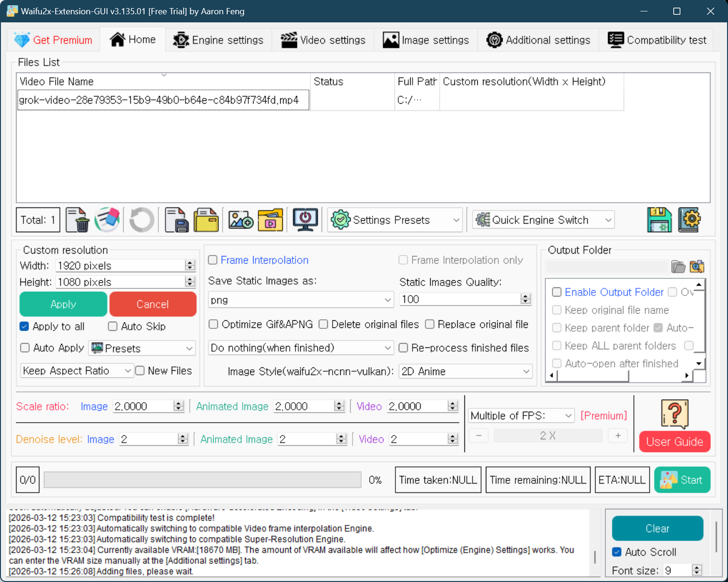Switch to Video settings tab

coord(323,40)
